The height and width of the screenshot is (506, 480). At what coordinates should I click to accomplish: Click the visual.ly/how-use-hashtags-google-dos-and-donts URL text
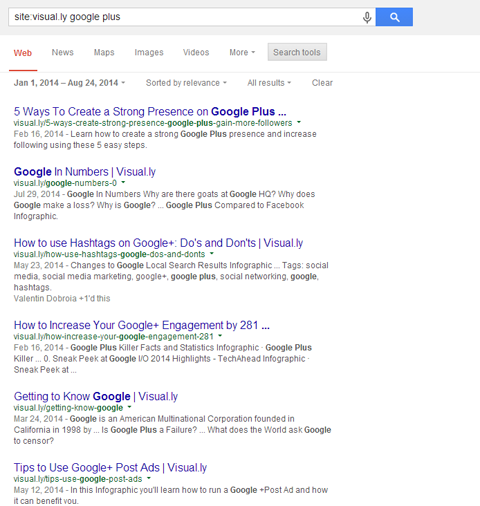tap(109, 254)
